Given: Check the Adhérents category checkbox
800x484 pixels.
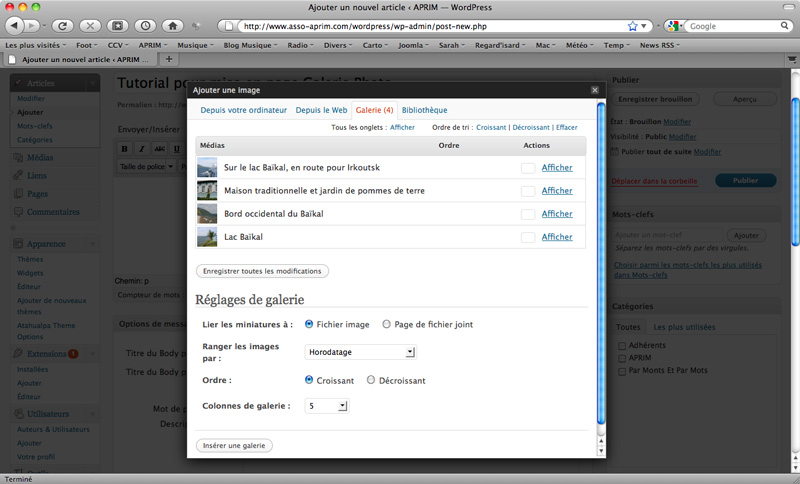Looking at the screenshot, I should (622, 346).
